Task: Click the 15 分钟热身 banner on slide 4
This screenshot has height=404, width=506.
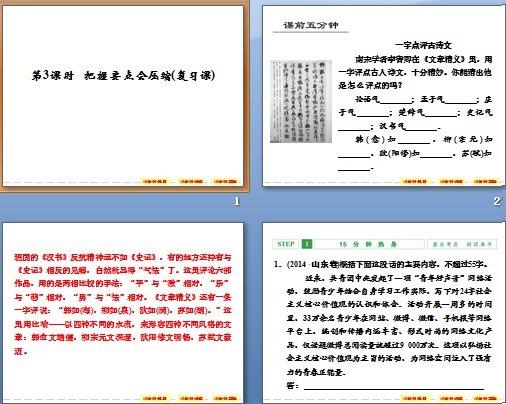Action: [x=369, y=244]
